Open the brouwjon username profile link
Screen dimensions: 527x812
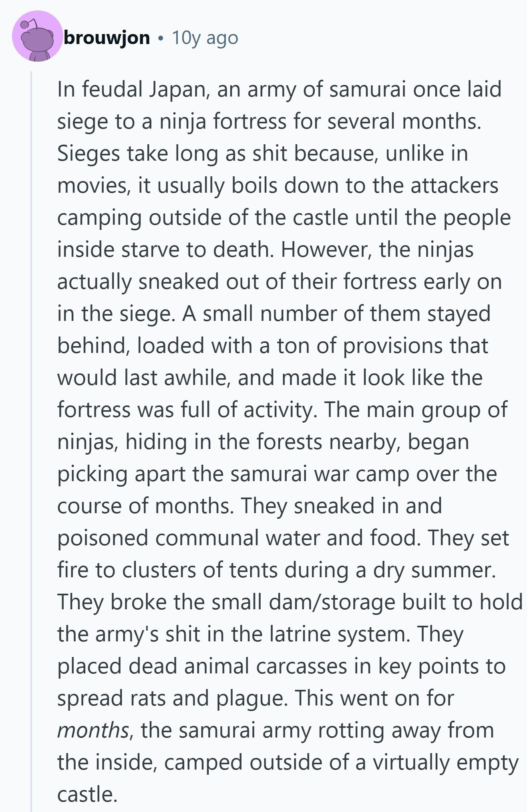107,38
